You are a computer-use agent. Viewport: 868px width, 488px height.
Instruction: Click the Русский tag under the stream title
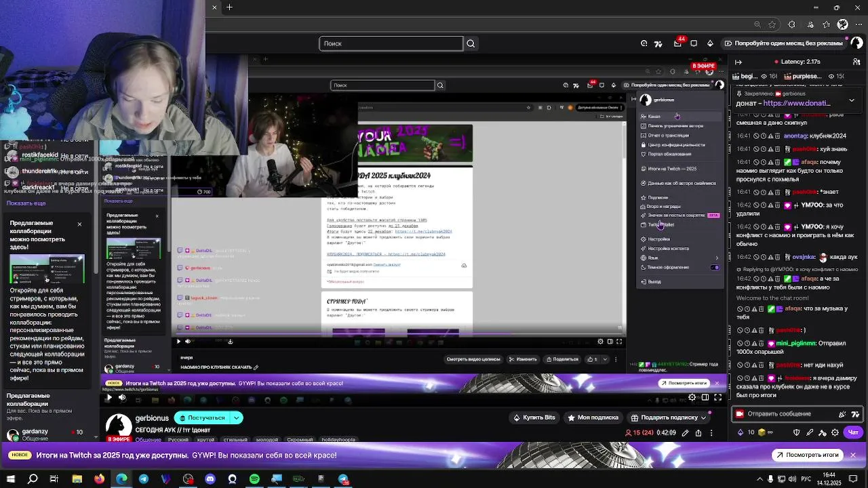point(178,440)
